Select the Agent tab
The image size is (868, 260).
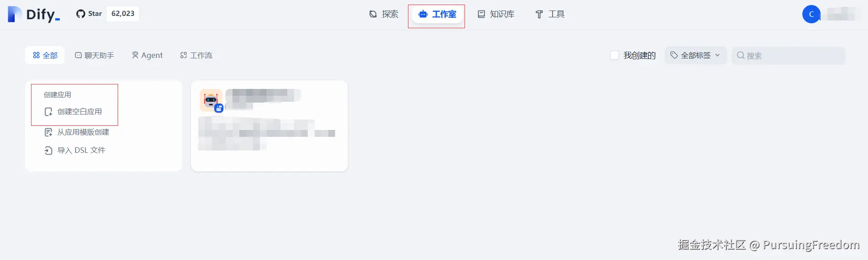tap(147, 55)
